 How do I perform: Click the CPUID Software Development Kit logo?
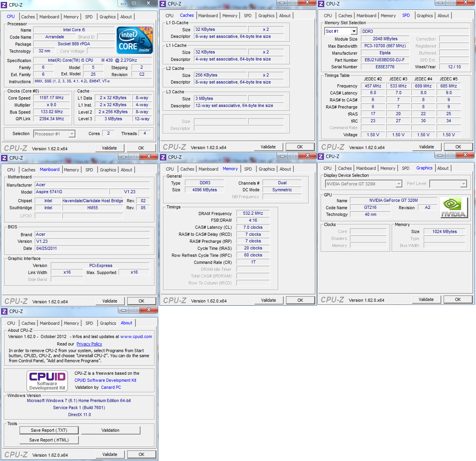[47, 381]
